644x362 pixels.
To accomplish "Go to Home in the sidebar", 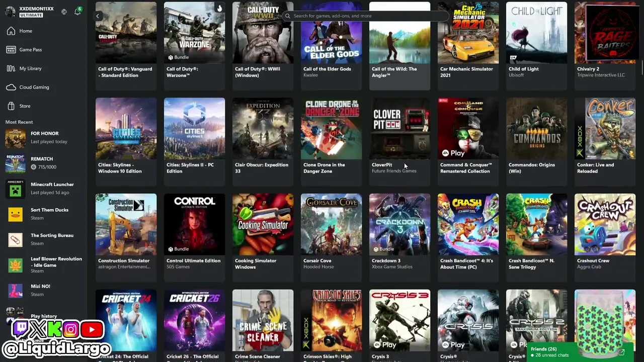I will click(44, 31).
